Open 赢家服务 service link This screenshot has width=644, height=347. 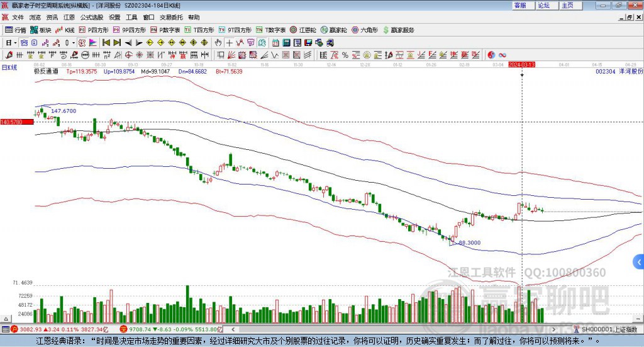click(398, 30)
